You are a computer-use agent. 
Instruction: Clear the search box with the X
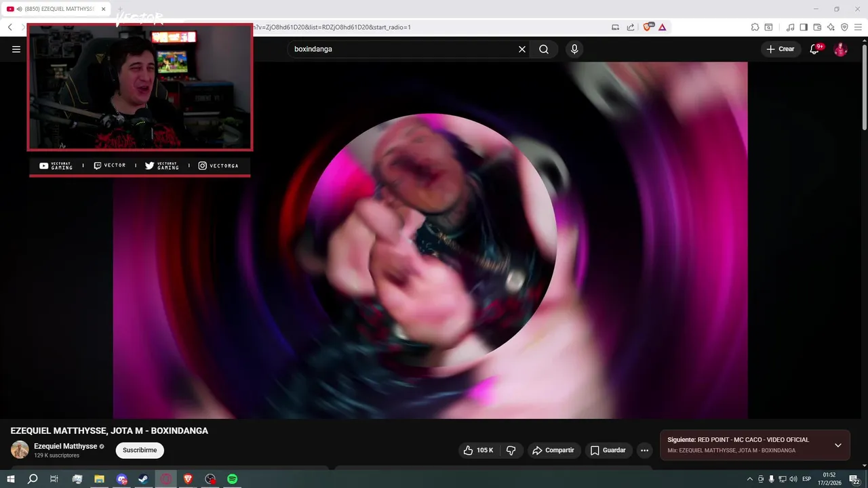point(522,49)
